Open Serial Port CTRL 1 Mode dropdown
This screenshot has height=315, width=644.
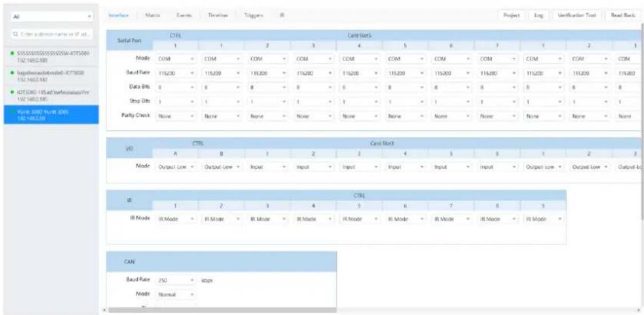pyautogui.click(x=176, y=59)
